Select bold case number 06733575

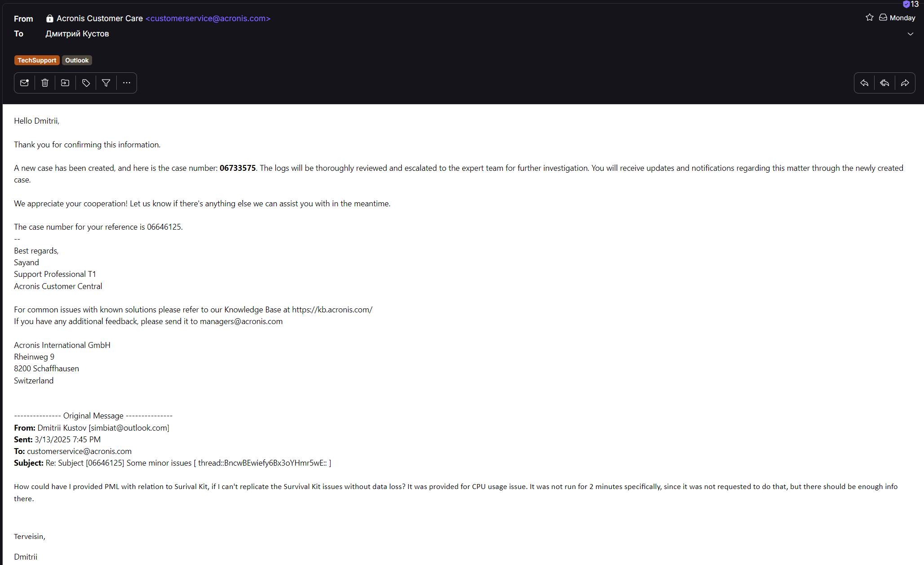point(238,168)
